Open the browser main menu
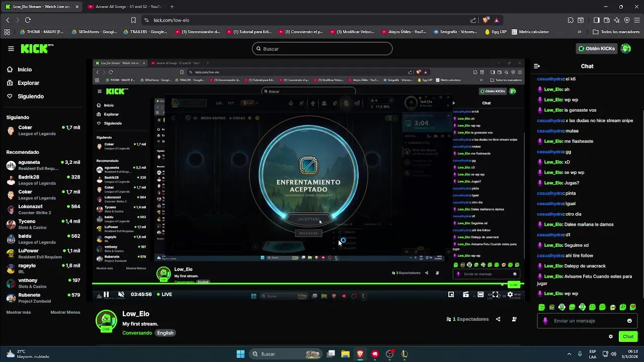This screenshot has width=644, height=362. tap(637, 20)
